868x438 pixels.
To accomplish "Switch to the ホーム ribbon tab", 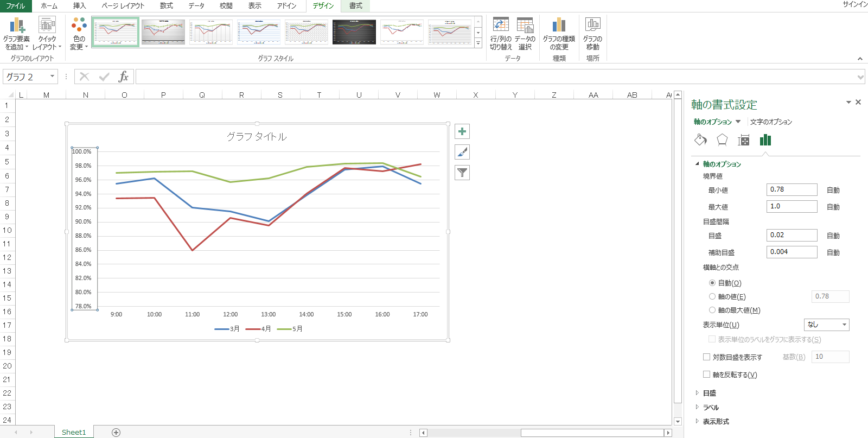I will pyautogui.click(x=49, y=6).
